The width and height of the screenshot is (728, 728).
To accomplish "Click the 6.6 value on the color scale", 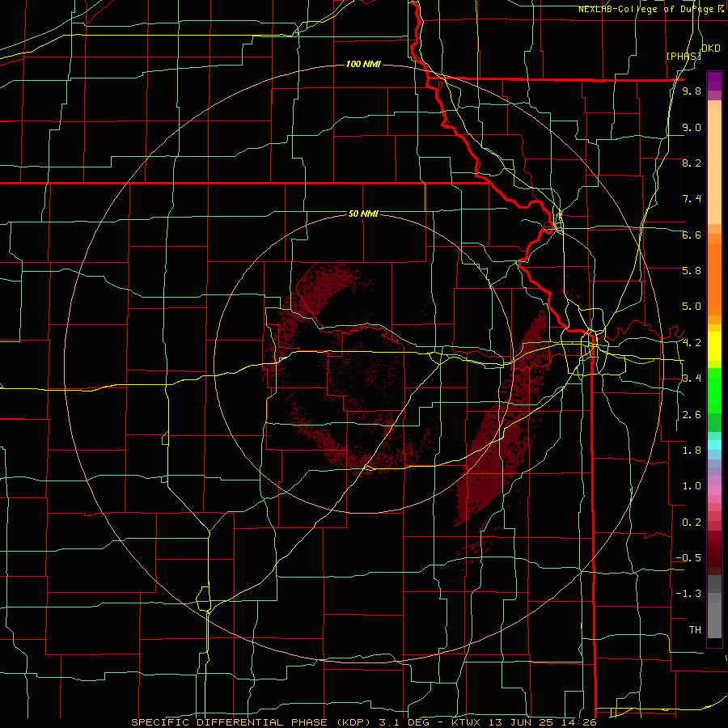I will pos(692,235).
